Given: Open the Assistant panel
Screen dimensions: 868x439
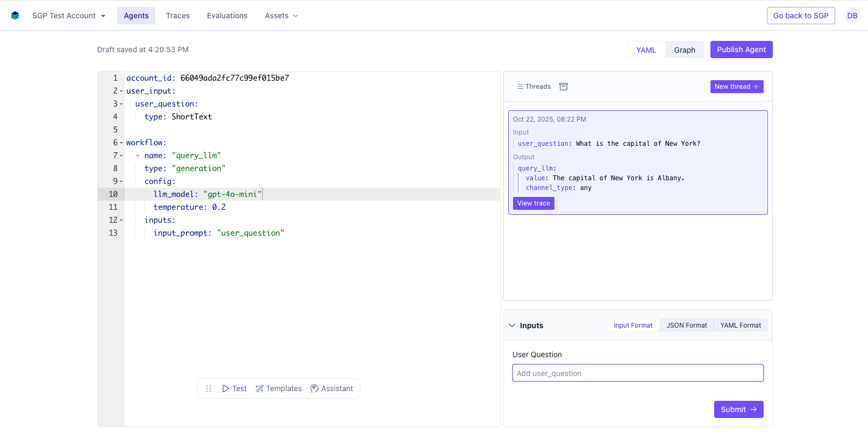Looking at the screenshot, I should pos(332,388).
